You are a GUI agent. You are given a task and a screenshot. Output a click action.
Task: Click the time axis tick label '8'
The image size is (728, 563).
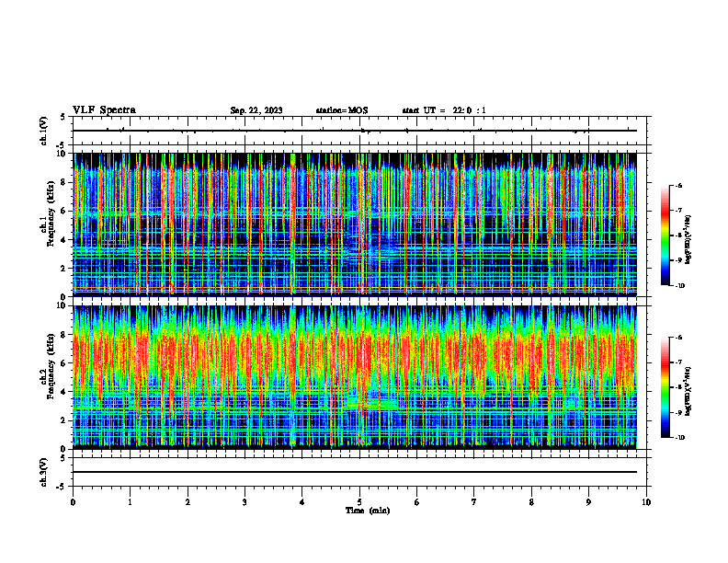point(531,502)
